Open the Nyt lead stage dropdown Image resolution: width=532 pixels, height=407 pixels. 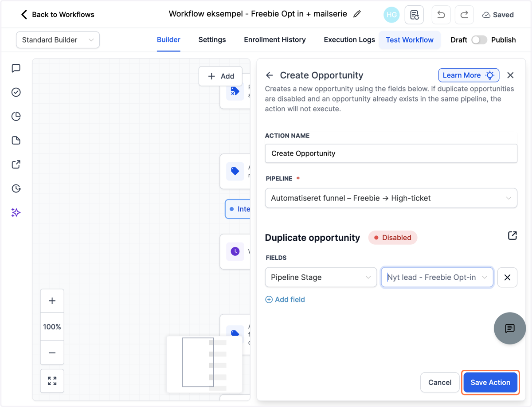tap(437, 278)
